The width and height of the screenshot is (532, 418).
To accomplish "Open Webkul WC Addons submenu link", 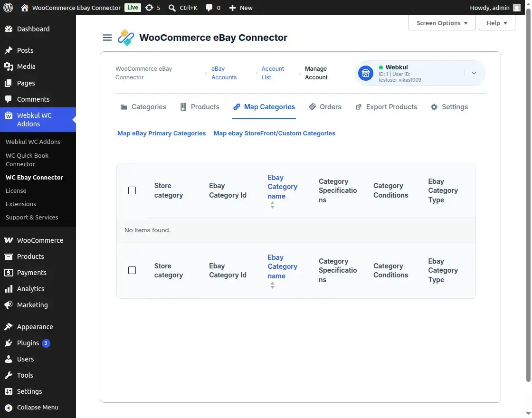I will click(33, 142).
